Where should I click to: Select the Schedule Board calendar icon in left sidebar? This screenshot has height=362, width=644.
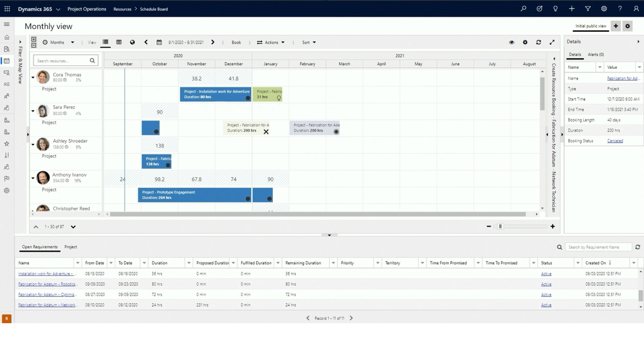click(x=6, y=61)
